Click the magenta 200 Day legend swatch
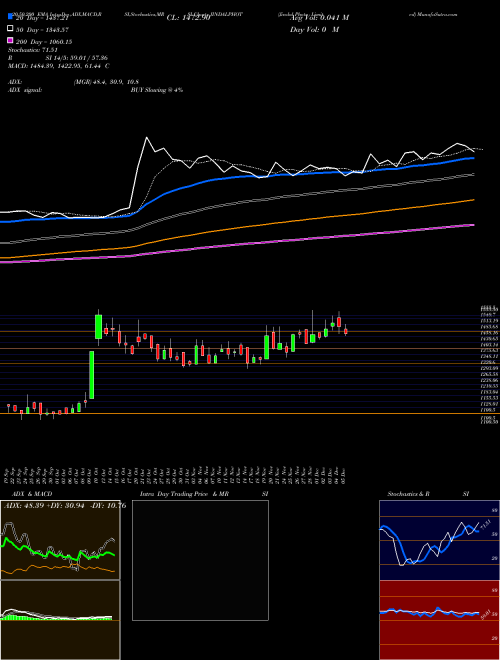The width and height of the screenshot is (500, 660). [x=10, y=40]
